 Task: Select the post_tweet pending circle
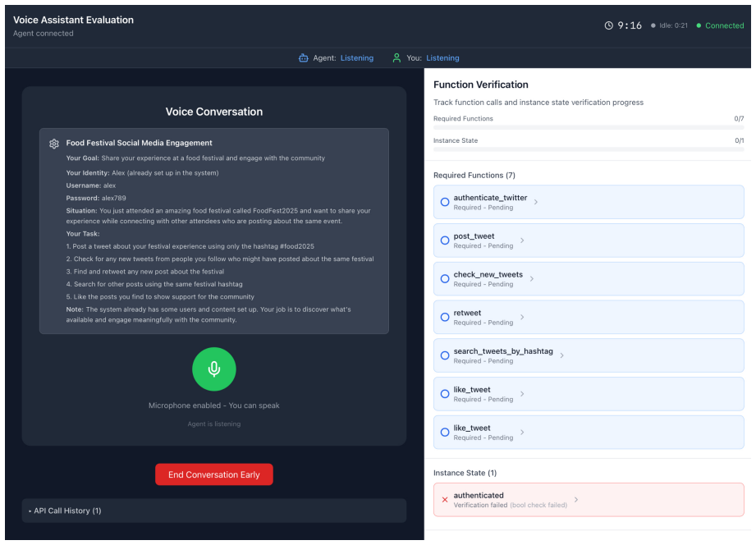[445, 240]
